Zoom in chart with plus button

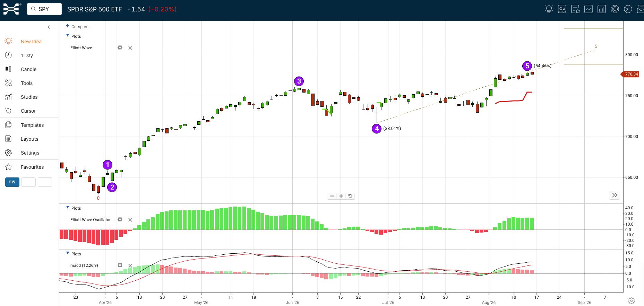point(341,196)
